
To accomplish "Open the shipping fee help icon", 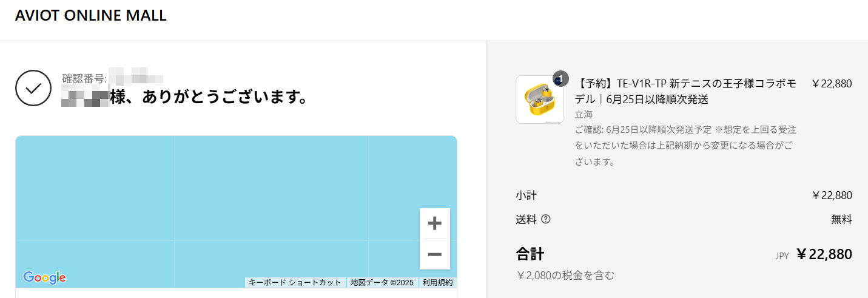I will (545, 219).
